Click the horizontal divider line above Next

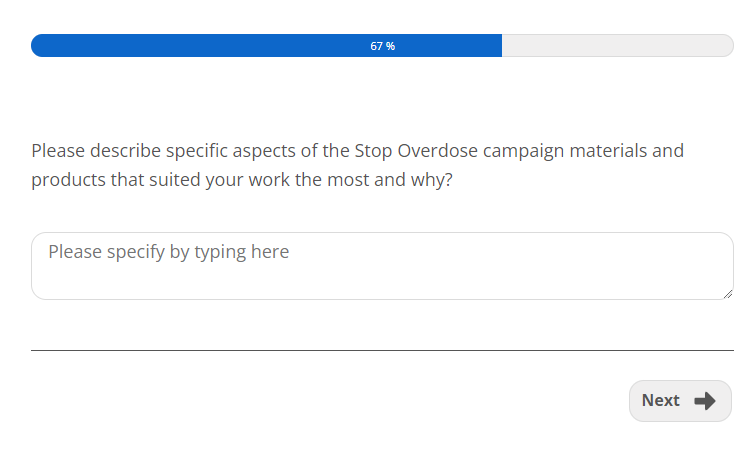pos(381,350)
